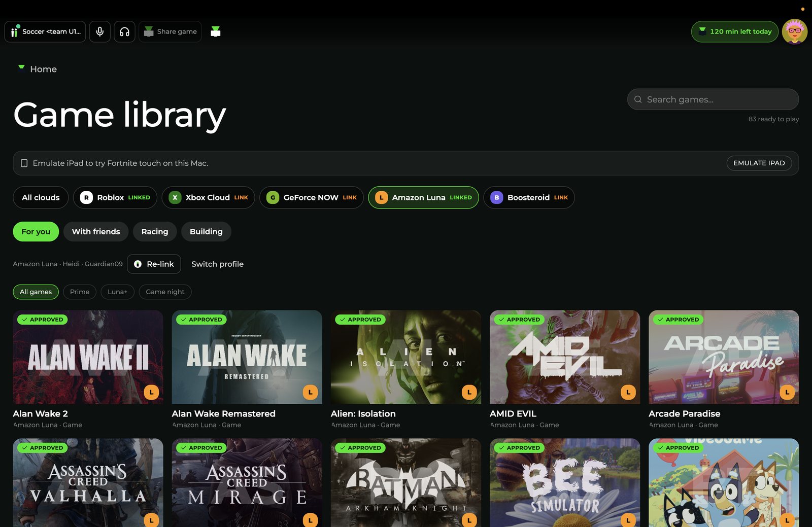Viewport: 812px width, 527px height.
Task: Click the Luna badge on Alan Wake 2
Action: pyautogui.click(x=151, y=392)
